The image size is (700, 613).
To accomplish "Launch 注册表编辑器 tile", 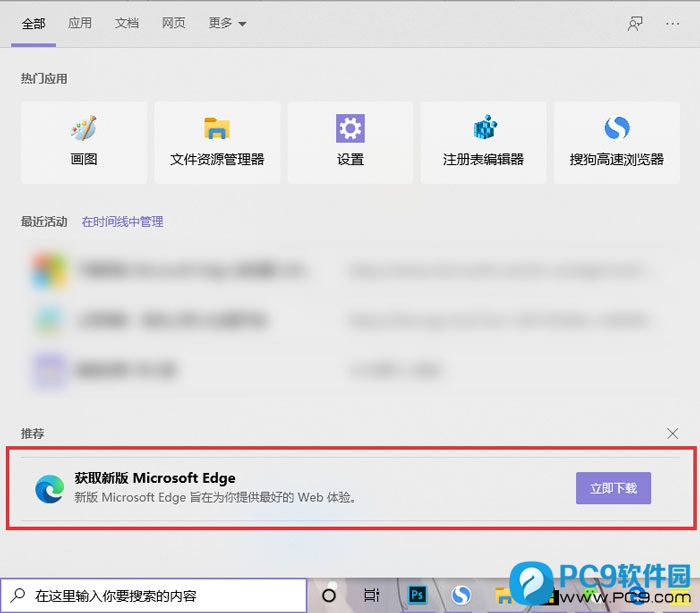I will click(x=483, y=142).
